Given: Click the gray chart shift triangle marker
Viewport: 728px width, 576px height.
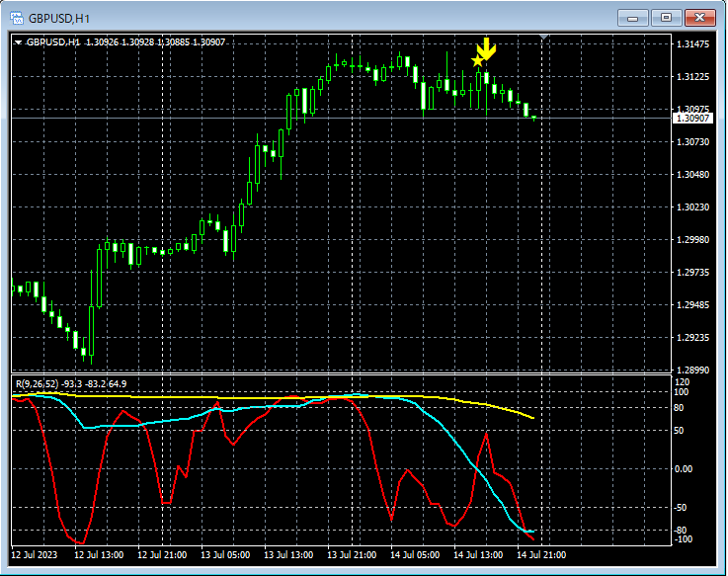Looking at the screenshot, I should (x=544, y=38).
